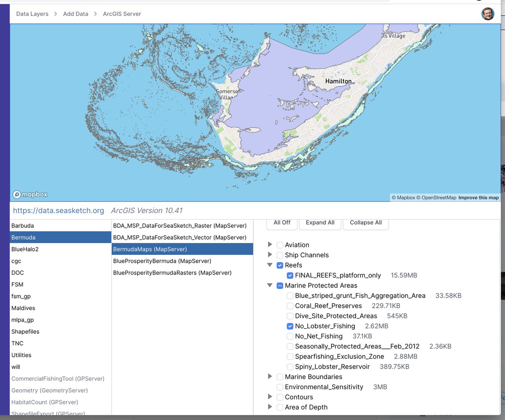Image resolution: width=505 pixels, height=420 pixels.
Task: Open BlueProsperityBermudaRasters MapServer
Action: [183, 273]
